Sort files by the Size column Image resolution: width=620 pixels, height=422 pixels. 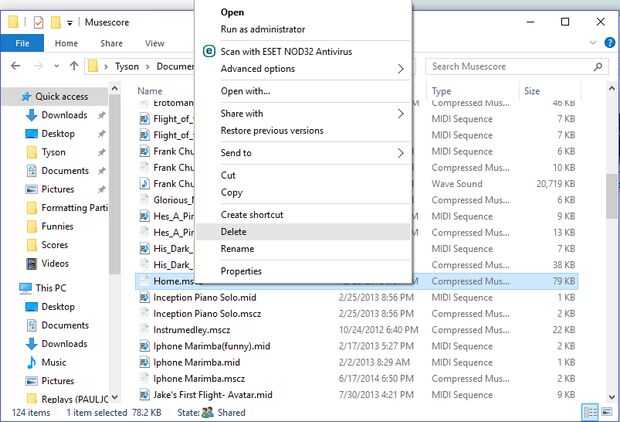click(x=531, y=91)
